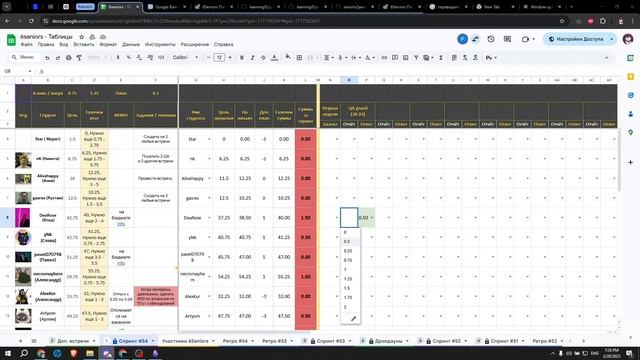640x360 pixels.
Task: Open the Maps side panel icon
Action: pyautogui.click(x=631, y=133)
